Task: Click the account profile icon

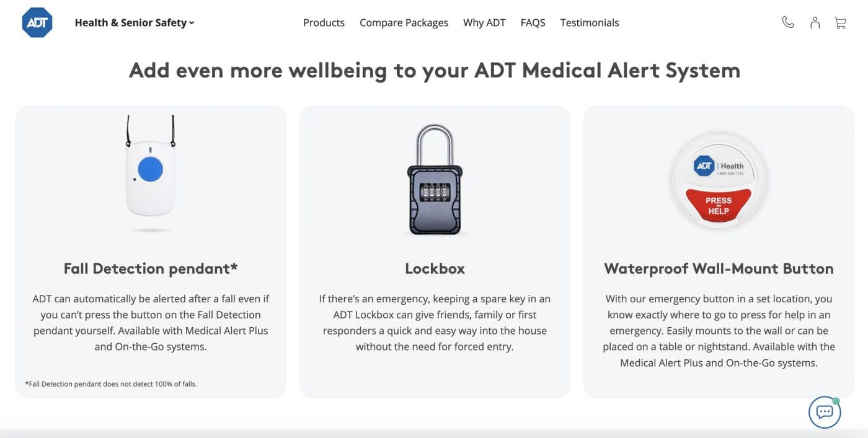Action: 814,22
